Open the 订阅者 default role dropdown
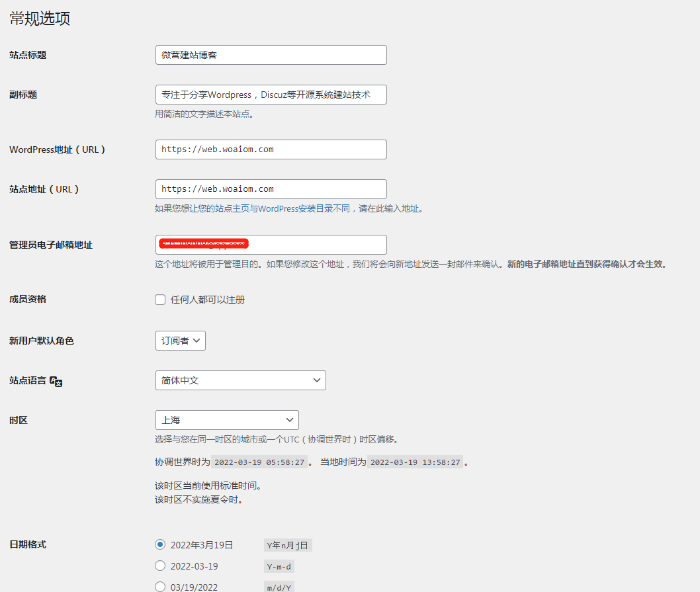The image size is (700, 592). (181, 341)
